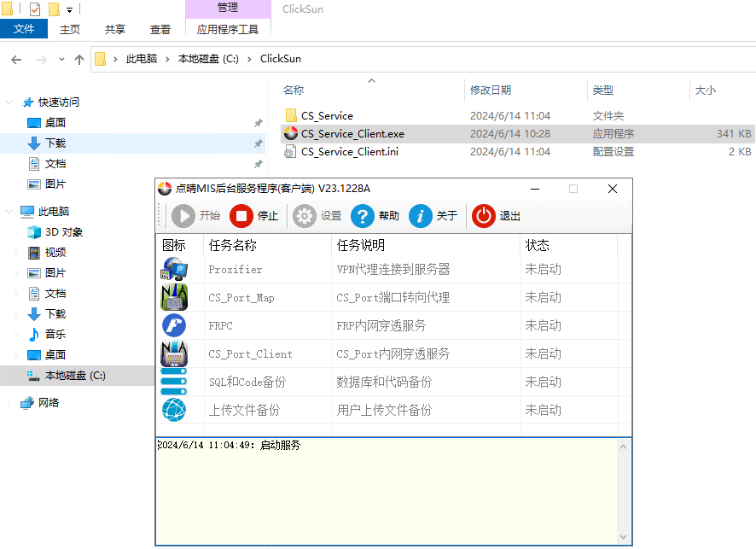This screenshot has width=756, height=549.
Task: Click the About (关于) info icon
Action: click(x=421, y=216)
